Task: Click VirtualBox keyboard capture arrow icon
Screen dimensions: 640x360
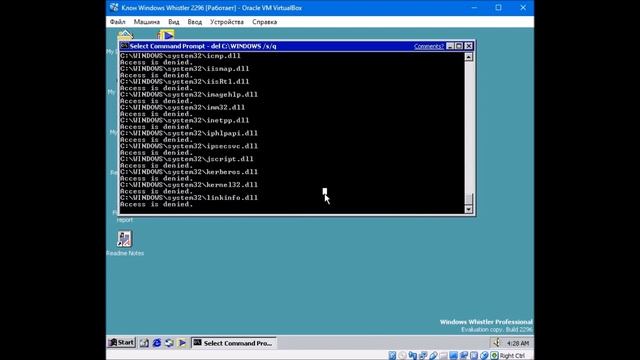Action: click(x=494, y=356)
